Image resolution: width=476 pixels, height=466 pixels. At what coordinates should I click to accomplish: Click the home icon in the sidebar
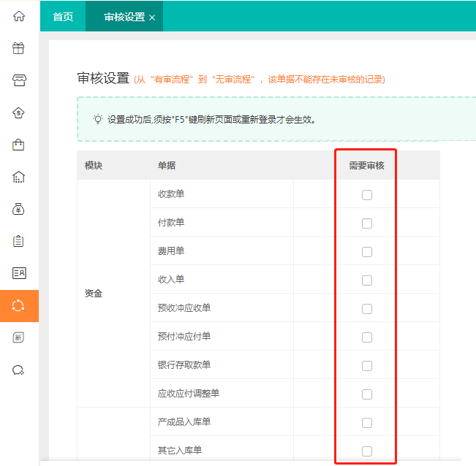[x=19, y=16]
